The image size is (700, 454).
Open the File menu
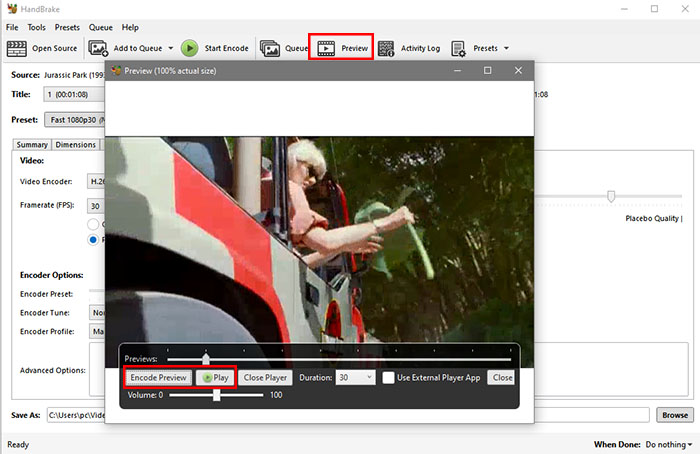[12, 28]
